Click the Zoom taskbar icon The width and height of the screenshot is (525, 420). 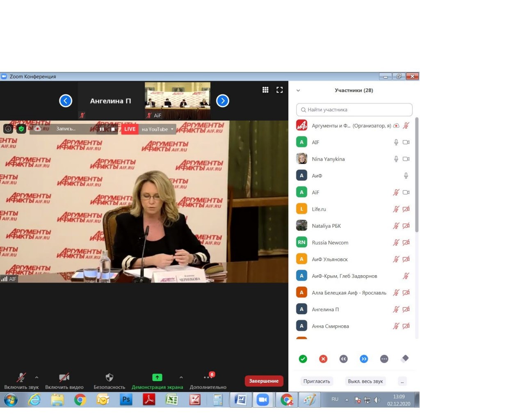(x=263, y=399)
